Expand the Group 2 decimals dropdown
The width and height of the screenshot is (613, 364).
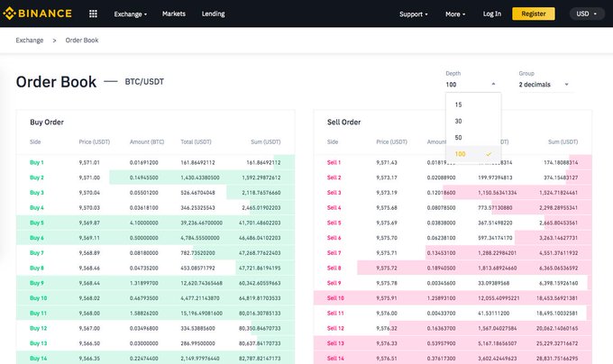[544, 85]
